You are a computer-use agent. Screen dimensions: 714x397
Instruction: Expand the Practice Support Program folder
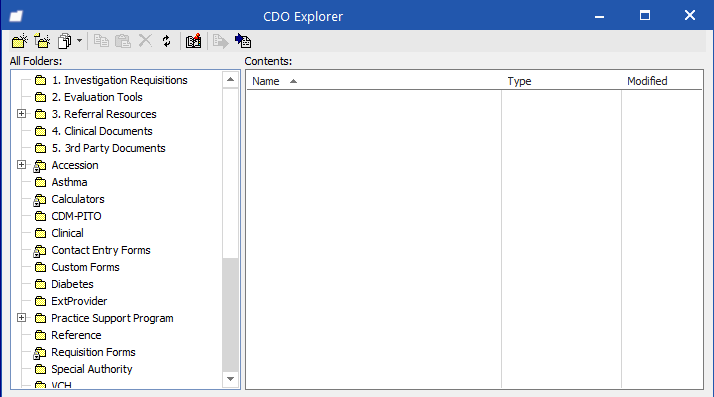coord(21,318)
